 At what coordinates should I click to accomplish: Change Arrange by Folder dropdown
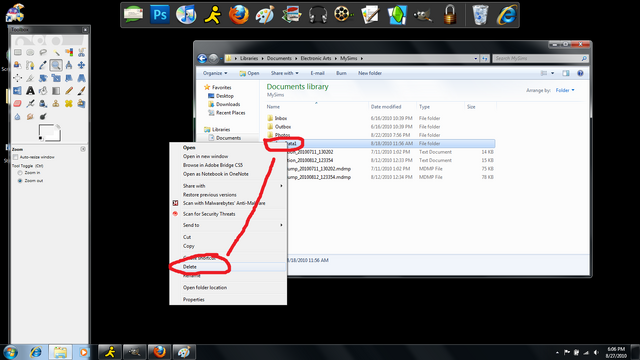565,90
